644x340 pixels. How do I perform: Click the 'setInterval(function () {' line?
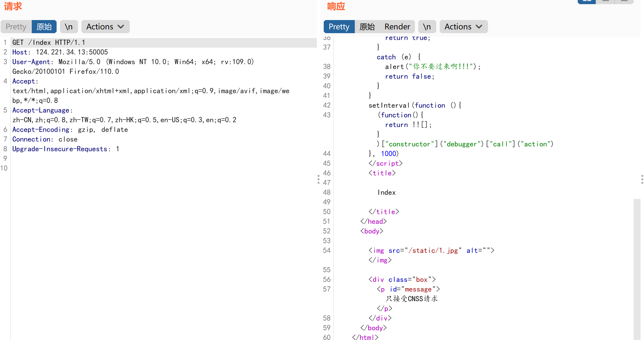415,105
